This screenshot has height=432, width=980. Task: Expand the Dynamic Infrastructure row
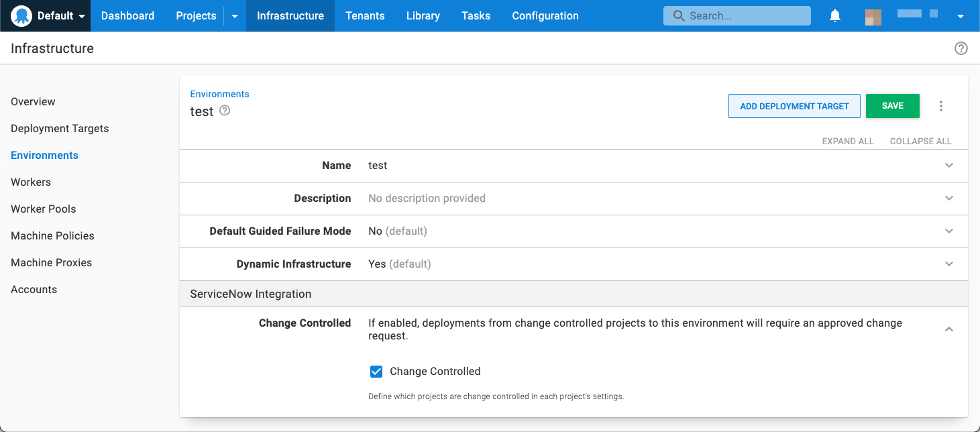pos(948,264)
